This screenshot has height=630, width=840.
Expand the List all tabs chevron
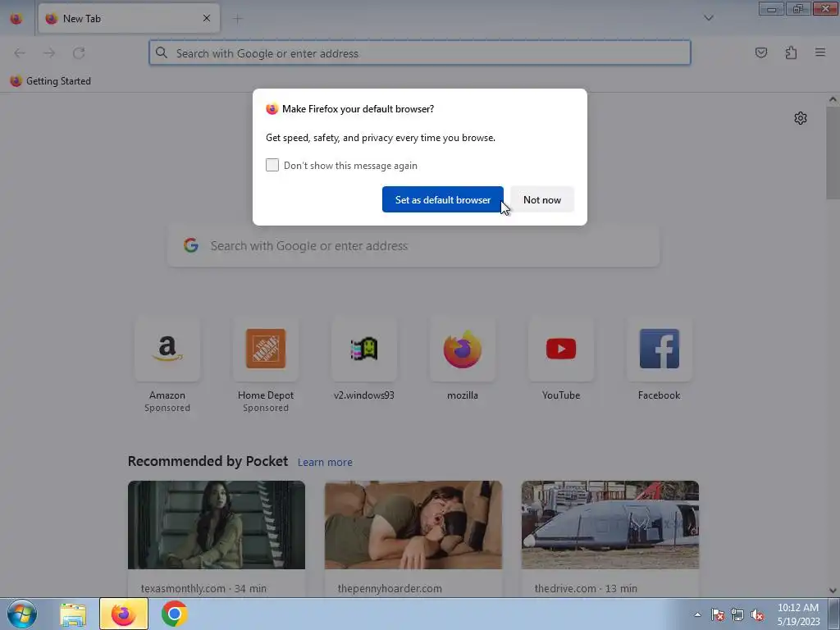[x=708, y=18]
